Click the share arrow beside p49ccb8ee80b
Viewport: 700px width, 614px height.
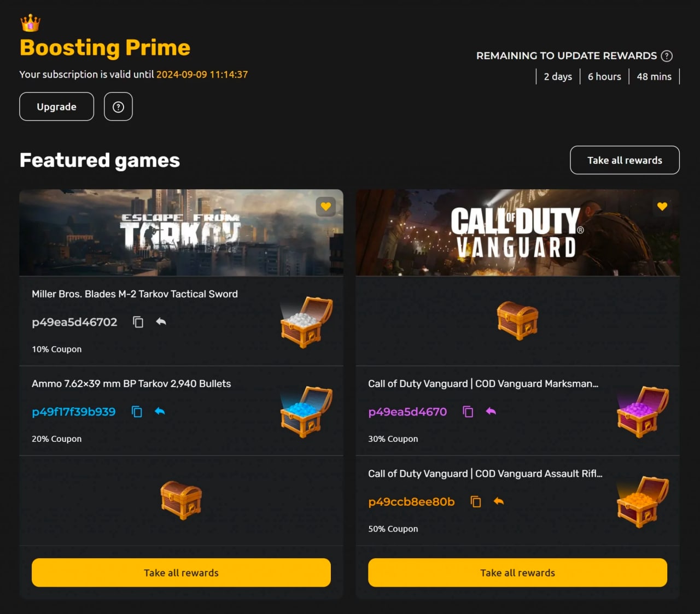(499, 501)
